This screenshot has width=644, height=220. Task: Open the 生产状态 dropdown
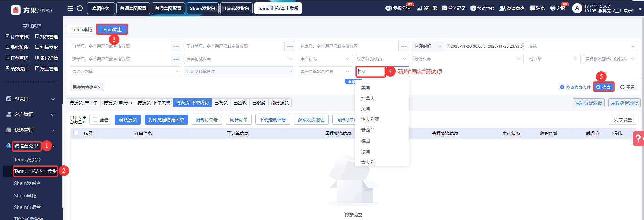tap(325, 59)
